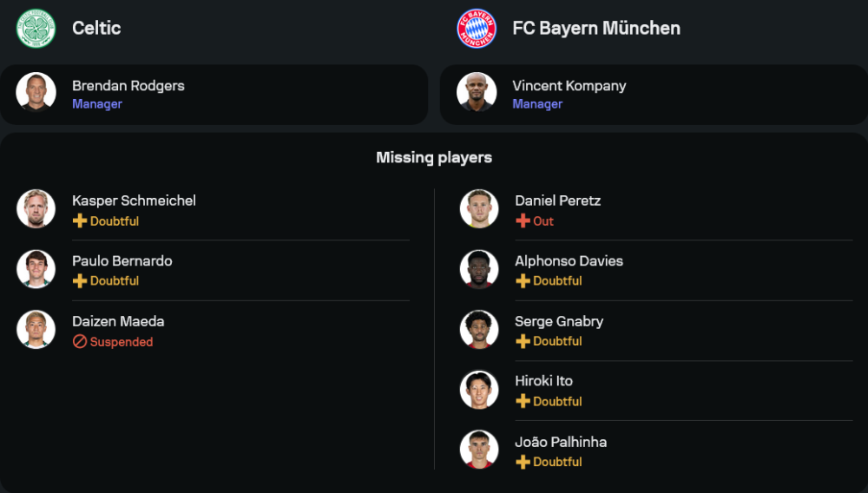Open the FC Bayern München team link
The image size is (868, 493).
[x=596, y=28]
